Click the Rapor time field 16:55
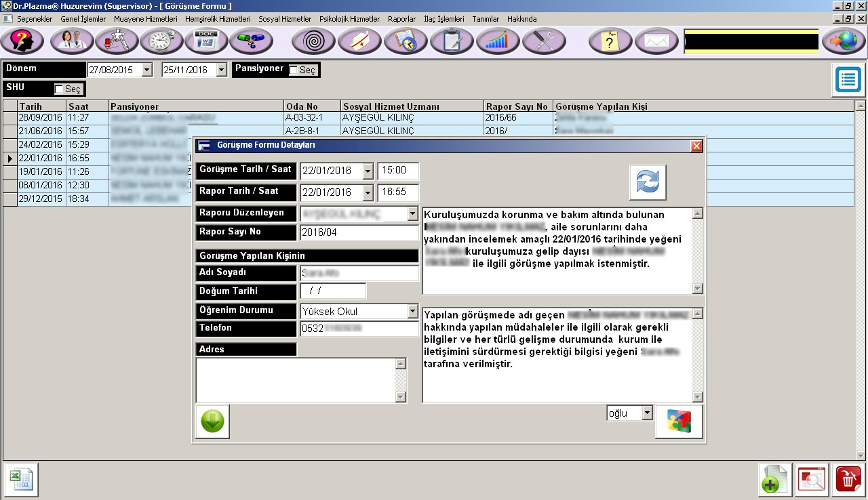 click(x=398, y=192)
